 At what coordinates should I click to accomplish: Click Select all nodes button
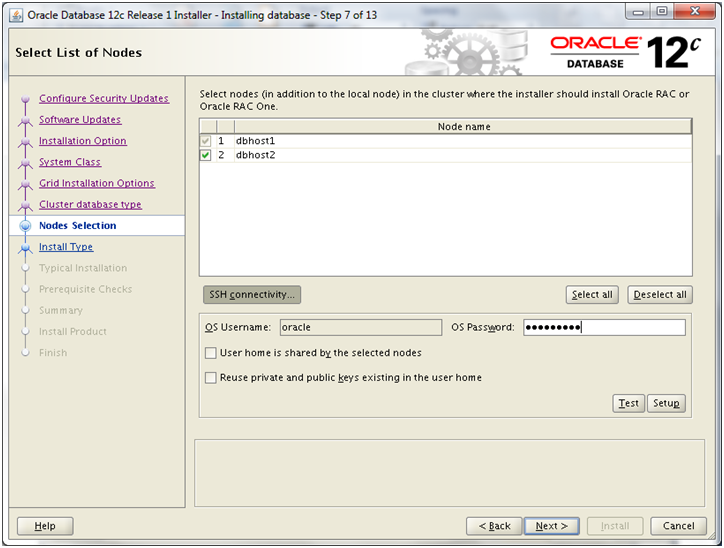592,295
